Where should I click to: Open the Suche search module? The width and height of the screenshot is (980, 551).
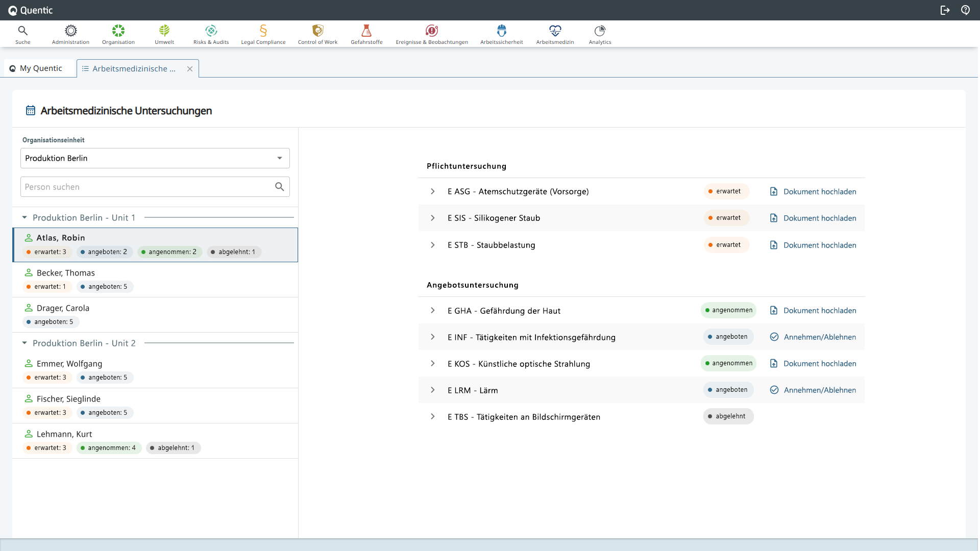point(22,35)
